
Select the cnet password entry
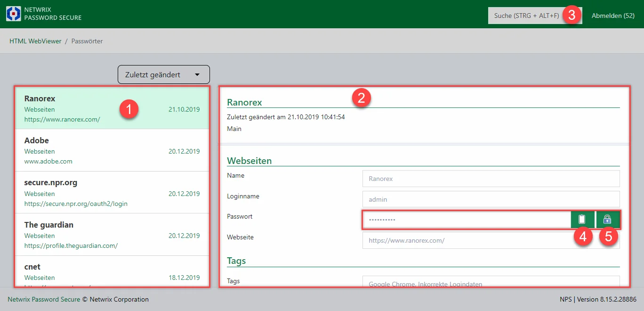(x=112, y=271)
